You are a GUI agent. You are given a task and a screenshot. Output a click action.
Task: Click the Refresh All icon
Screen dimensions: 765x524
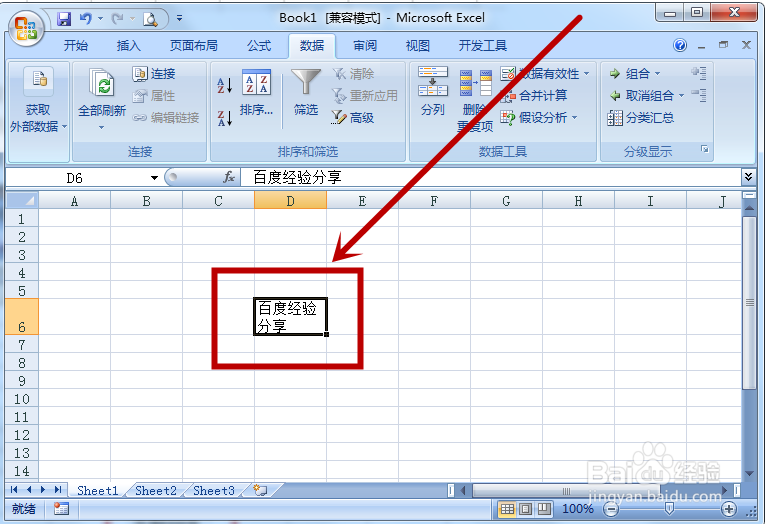(102, 83)
